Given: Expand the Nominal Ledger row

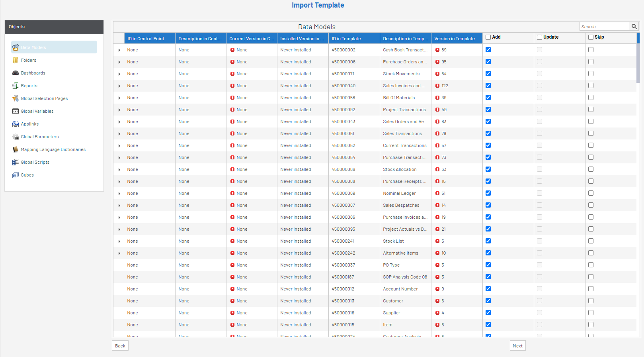Looking at the screenshot, I should [x=119, y=194].
